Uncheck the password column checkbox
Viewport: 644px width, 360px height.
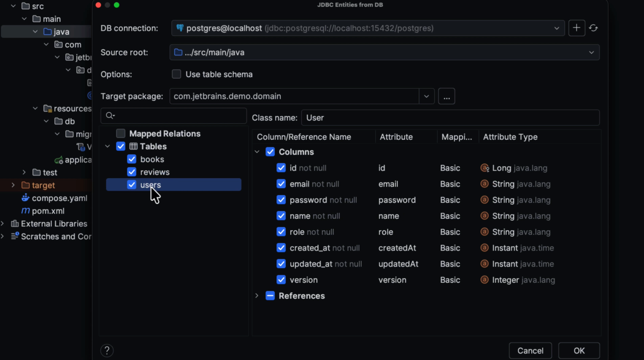[x=281, y=200]
